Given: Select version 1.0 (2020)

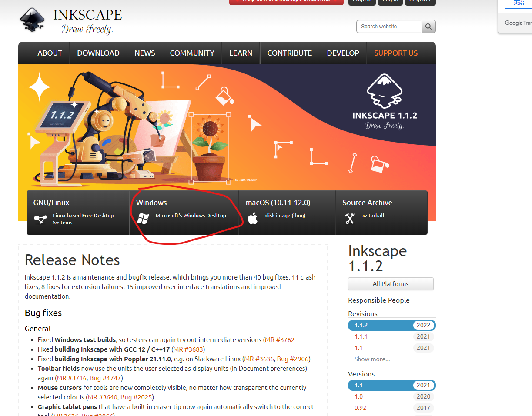Looking at the screenshot, I should 392,396.
